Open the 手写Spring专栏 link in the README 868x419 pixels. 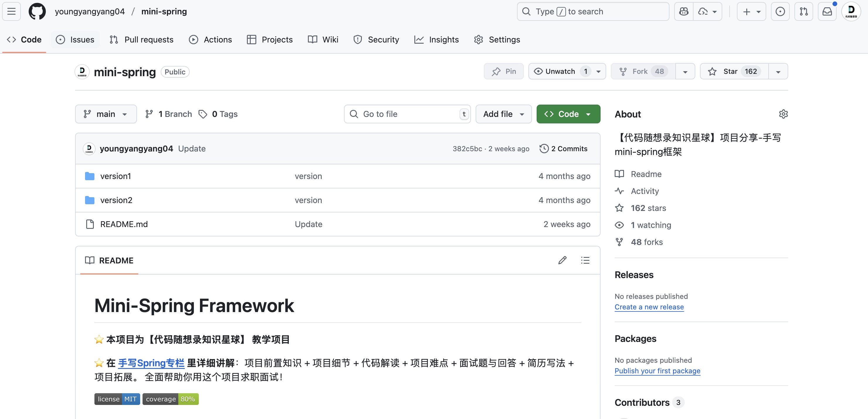pos(151,363)
